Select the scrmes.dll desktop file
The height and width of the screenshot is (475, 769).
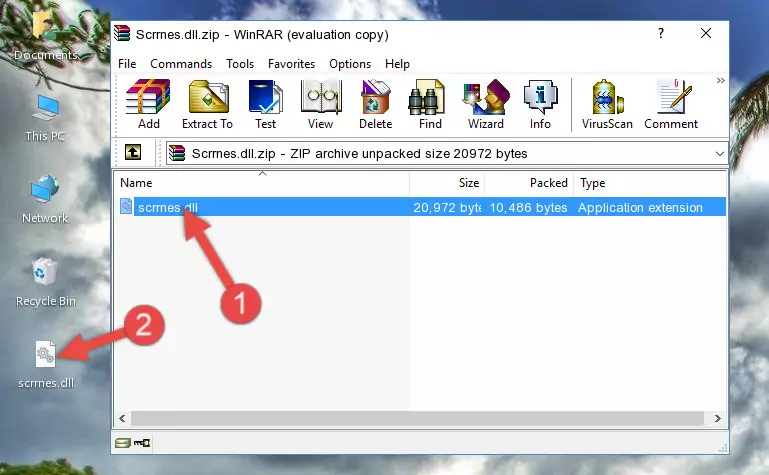[x=46, y=365]
